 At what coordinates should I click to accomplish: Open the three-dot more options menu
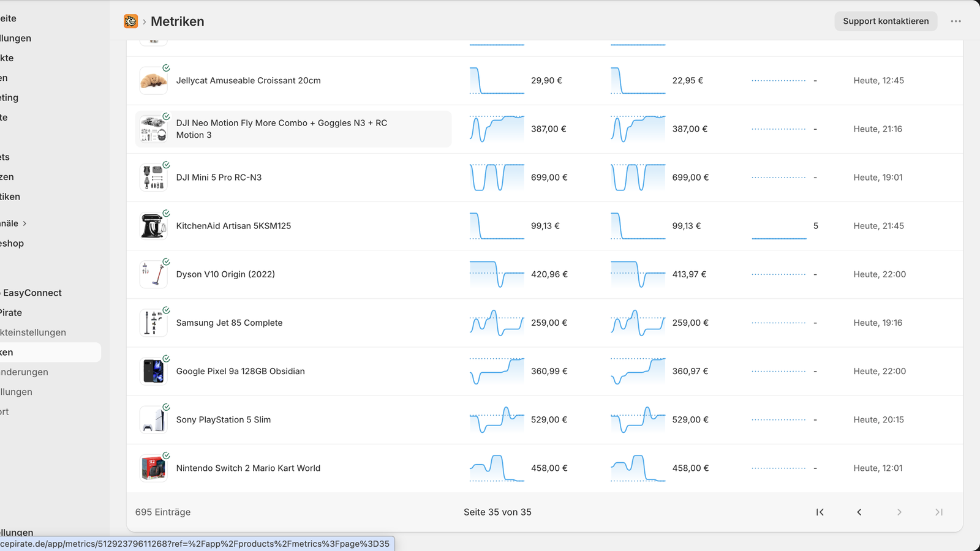956,21
